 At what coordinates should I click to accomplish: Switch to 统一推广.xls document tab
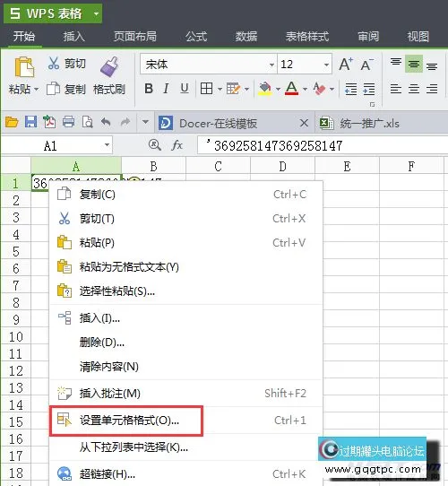pyautogui.click(x=370, y=124)
